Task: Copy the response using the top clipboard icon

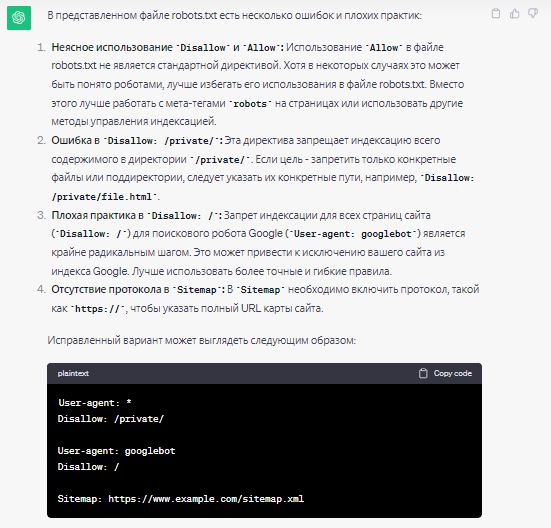Action: pos(496,13)
